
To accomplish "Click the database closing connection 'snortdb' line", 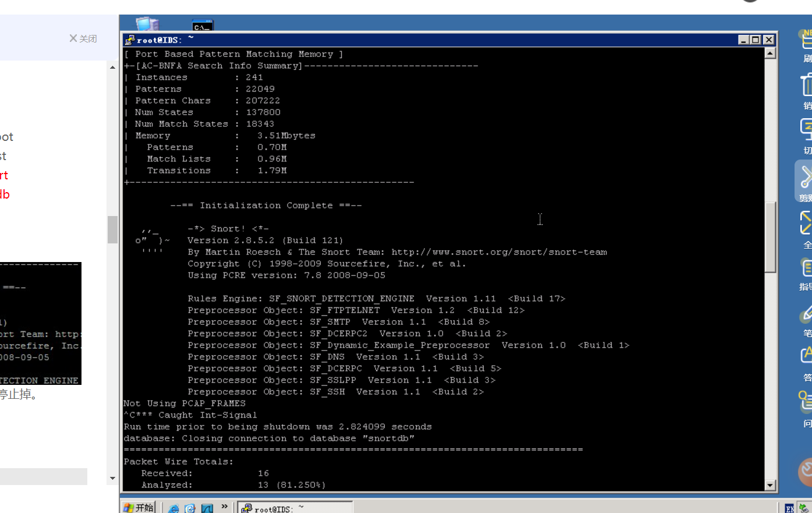I will click(269, 438).
